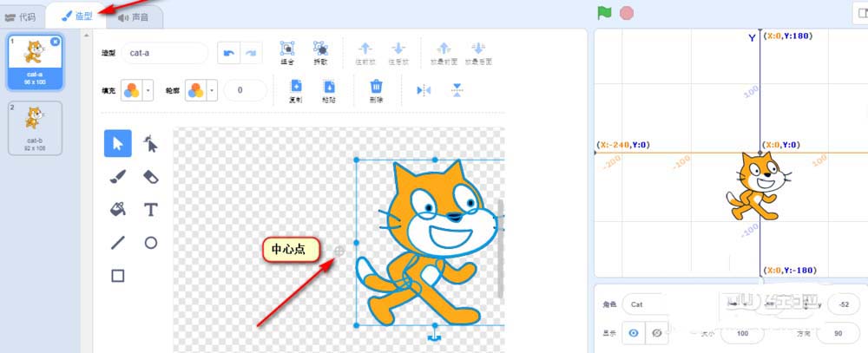
Task: Click the Fill color swatch
Action: [x=132, y=91]
